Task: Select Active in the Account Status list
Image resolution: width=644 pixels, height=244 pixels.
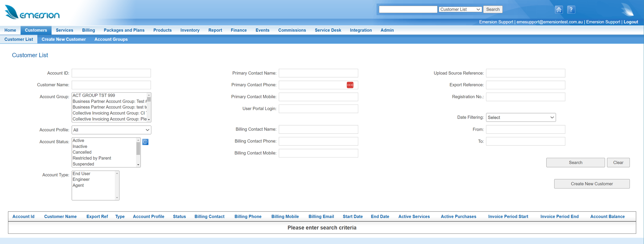Action: tap(78, 140)
